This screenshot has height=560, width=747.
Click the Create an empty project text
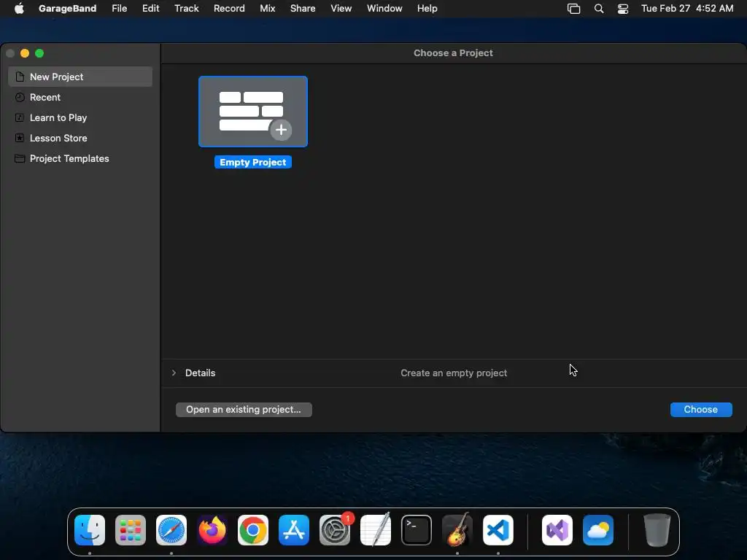(454, 373)
